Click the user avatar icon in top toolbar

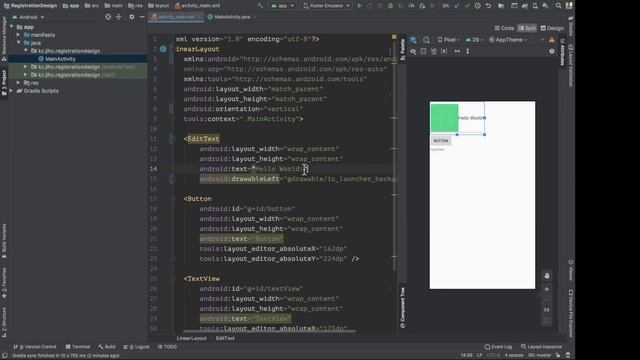point(569,6)
